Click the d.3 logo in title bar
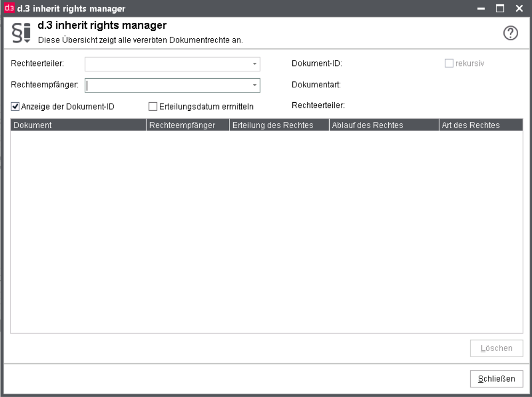 (9, 8)
